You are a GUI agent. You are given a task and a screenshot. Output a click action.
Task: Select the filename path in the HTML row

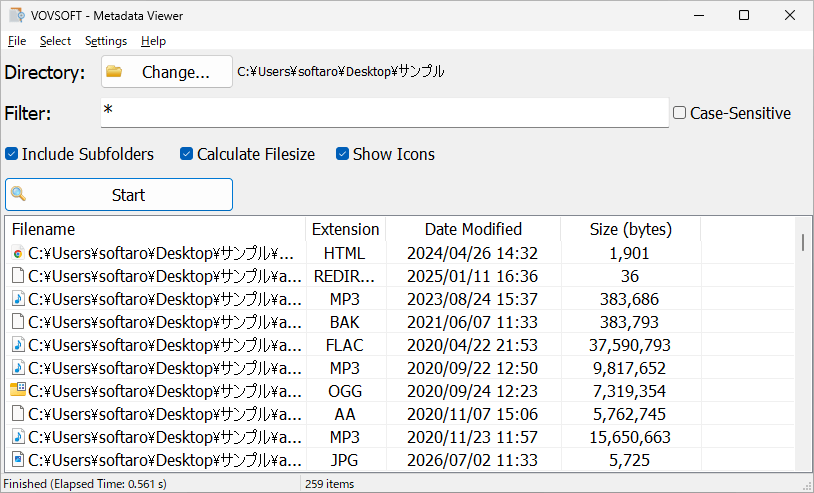(161, 253)
